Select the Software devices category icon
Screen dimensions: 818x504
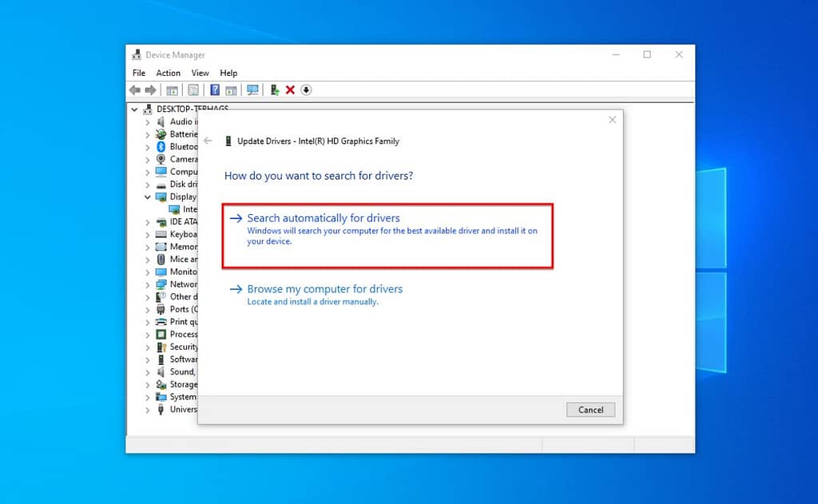tap(161, 359)
